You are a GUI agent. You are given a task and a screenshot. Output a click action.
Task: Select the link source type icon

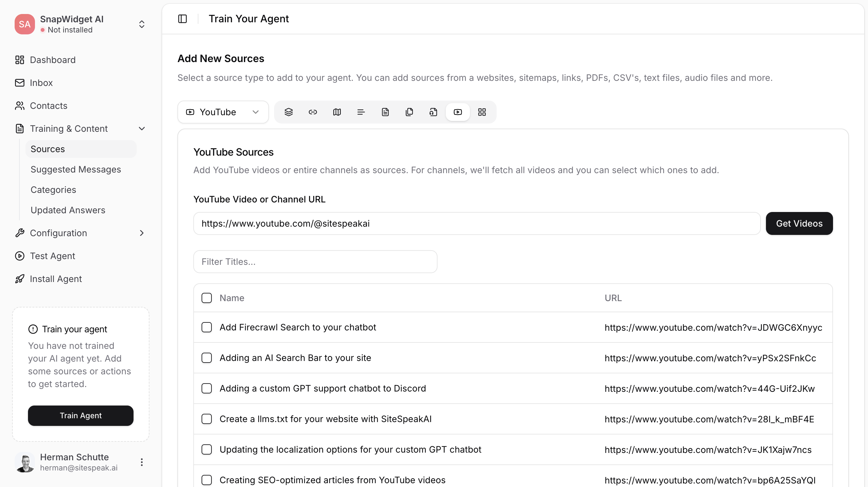click(x=313, y=112)
